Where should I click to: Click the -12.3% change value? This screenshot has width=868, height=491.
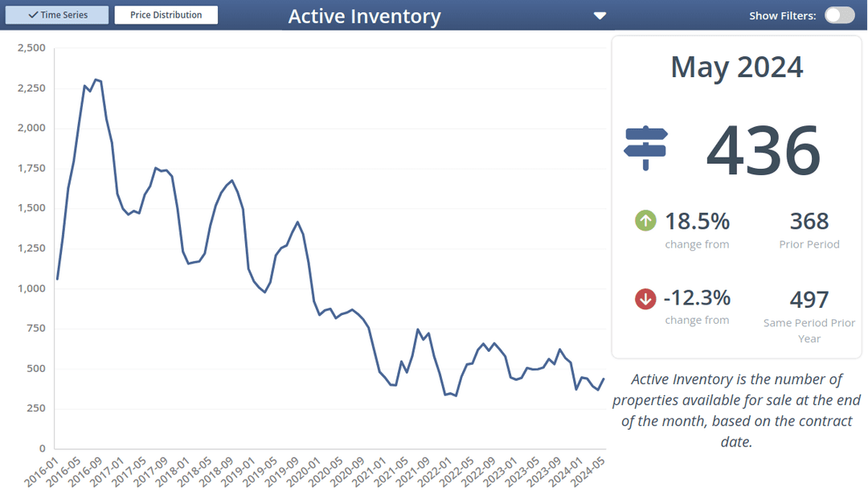click(697, 298)
